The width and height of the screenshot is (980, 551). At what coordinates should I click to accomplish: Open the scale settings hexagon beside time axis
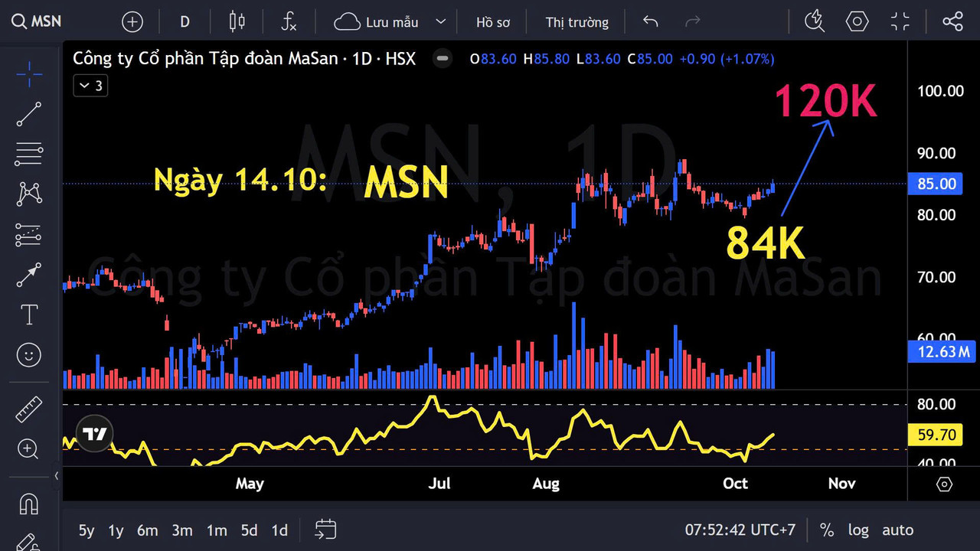(x=944, y=484)
